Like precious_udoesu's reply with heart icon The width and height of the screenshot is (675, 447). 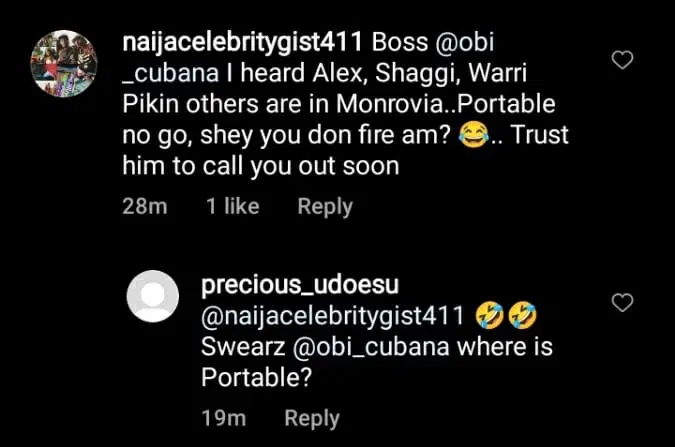coord(623,301)
